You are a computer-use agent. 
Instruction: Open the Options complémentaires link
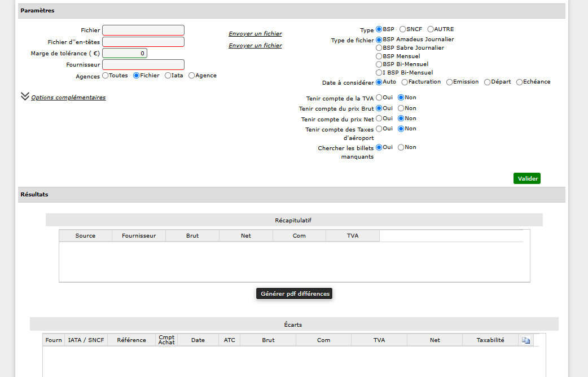tap(68, 98)
